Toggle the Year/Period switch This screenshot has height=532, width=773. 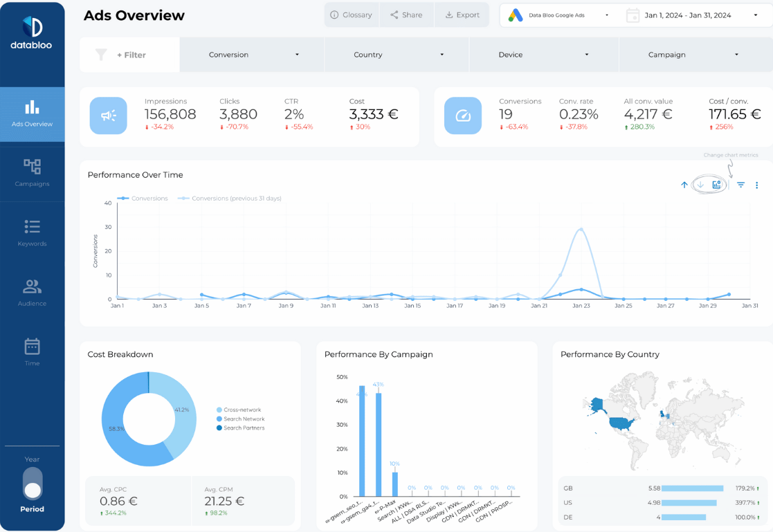coord(33,483)
